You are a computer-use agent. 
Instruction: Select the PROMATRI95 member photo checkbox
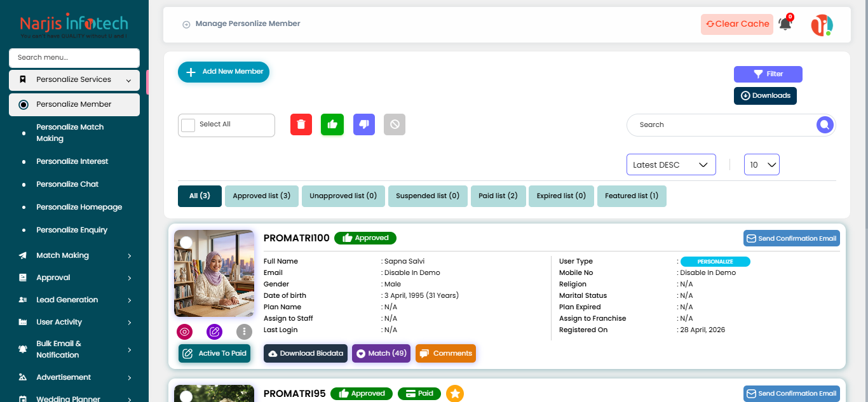[x=186, y=397]
